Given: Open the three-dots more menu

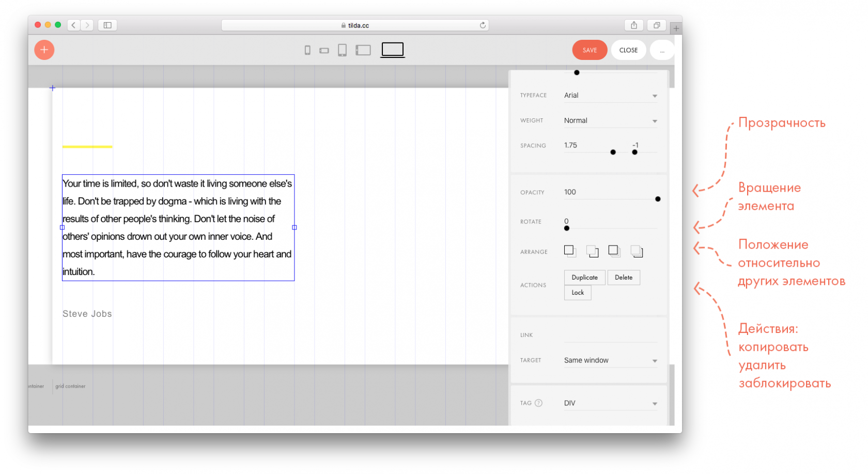Looking at the screenshot, I should click(x=662, y=50).
